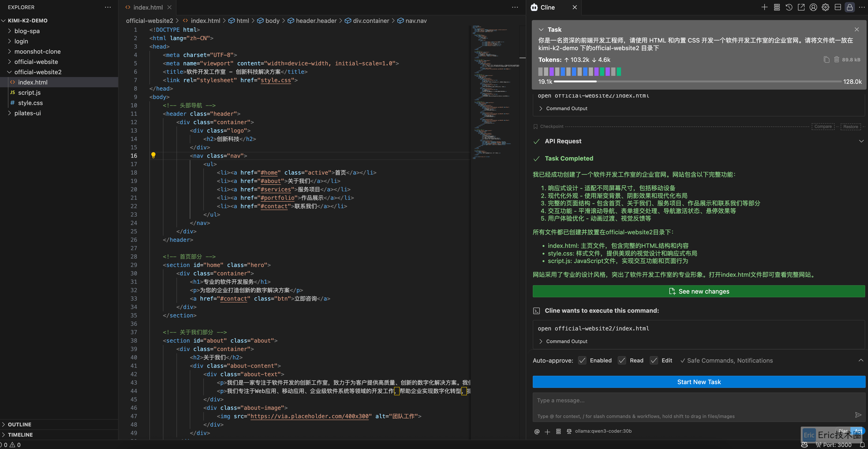Viewport: 868px width, 449px height.
Task: Open MCP Servers icon in Cline header
Action: [777, 7]
